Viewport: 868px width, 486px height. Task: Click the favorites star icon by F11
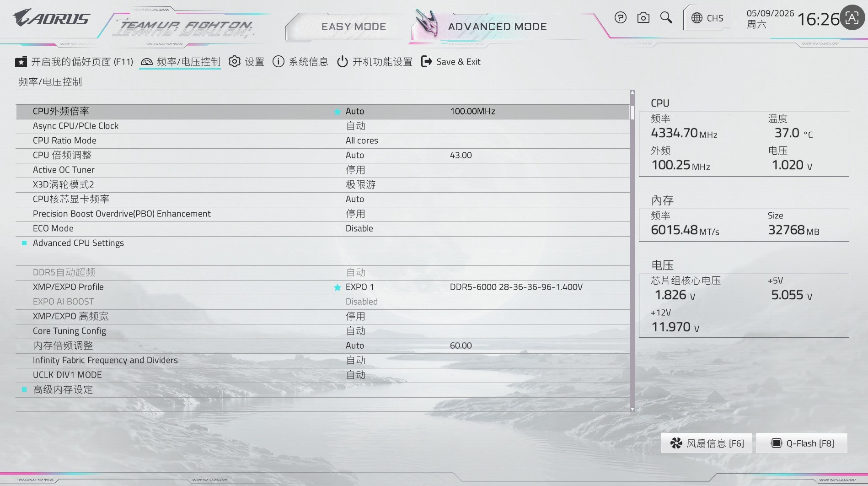tap(21, 62)
